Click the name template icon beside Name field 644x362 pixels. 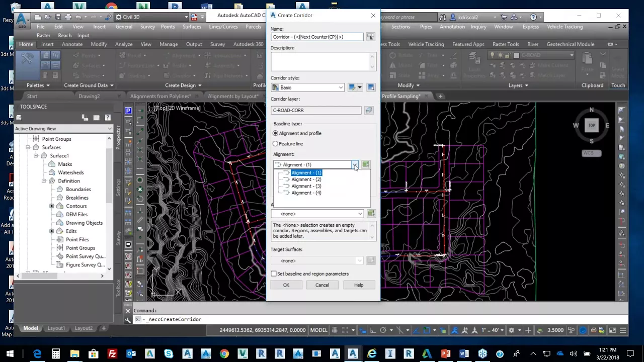coord(370,37)
